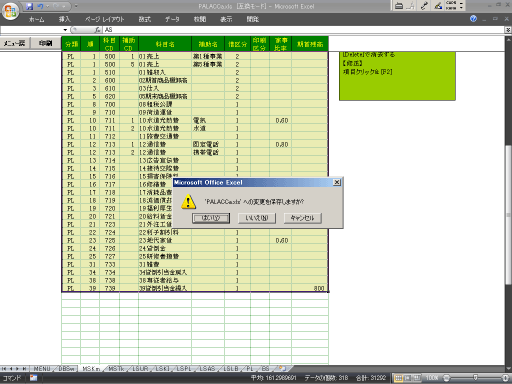This screenshot has height=384, width=512.
Task: Click the 科目名 column header cell
Action: pyautogui.click(x=165, y=44)
